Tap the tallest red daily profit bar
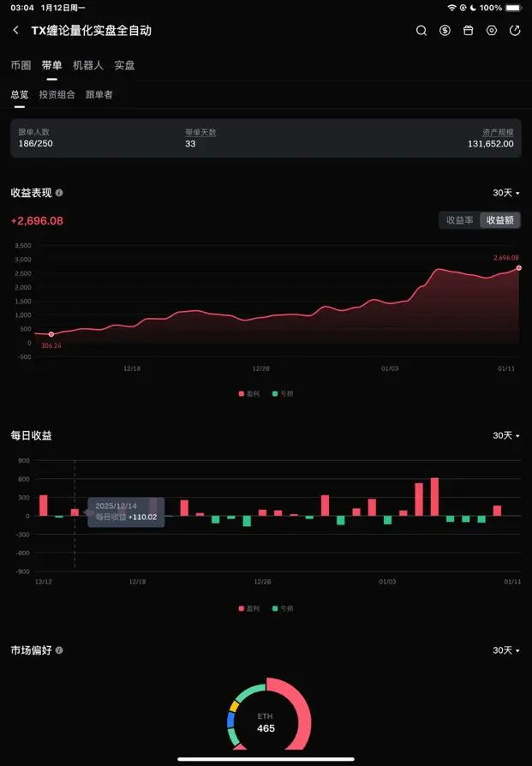This screenshot has width=532, height=766. point(434,497)
